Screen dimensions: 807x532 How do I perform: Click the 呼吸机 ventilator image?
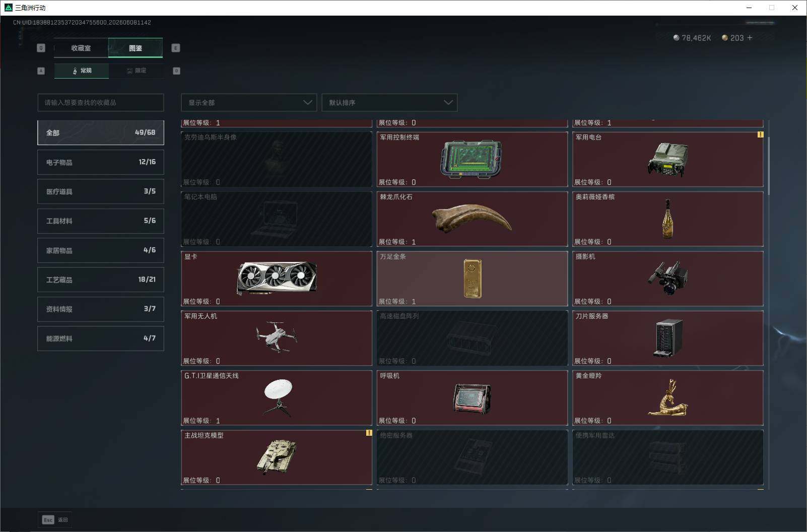tap(472, 398)
